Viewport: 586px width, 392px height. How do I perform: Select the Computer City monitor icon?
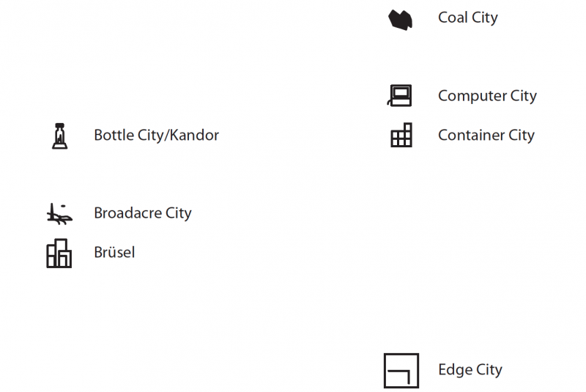[x=399, y=96]
